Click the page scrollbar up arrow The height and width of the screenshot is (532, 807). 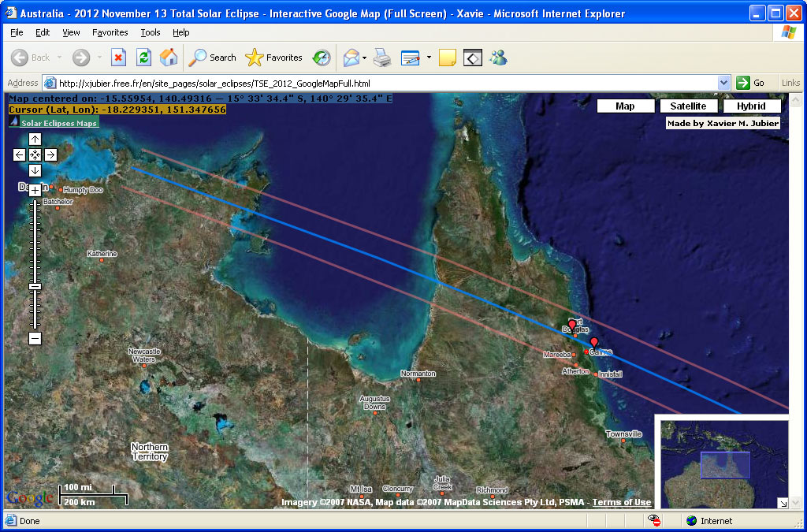pos(795,99)
